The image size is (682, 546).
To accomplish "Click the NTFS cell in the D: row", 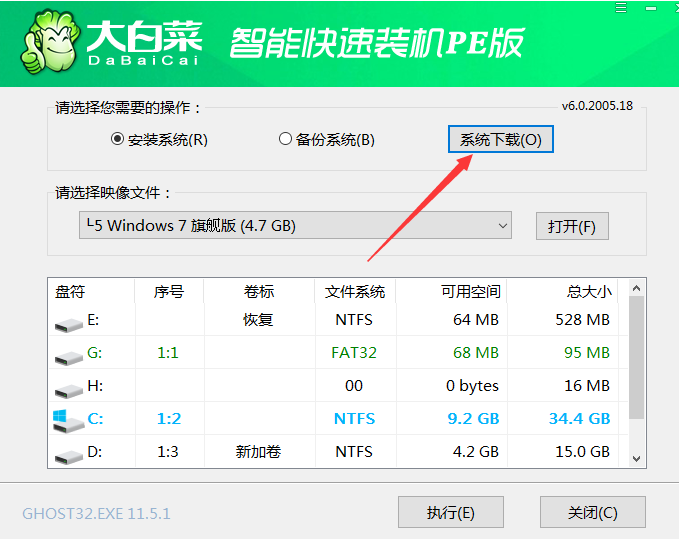I will (x=354, y=452).
